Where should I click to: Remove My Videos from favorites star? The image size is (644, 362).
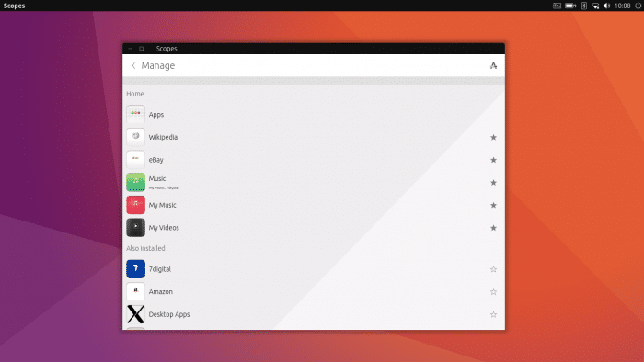pos(493,228)
